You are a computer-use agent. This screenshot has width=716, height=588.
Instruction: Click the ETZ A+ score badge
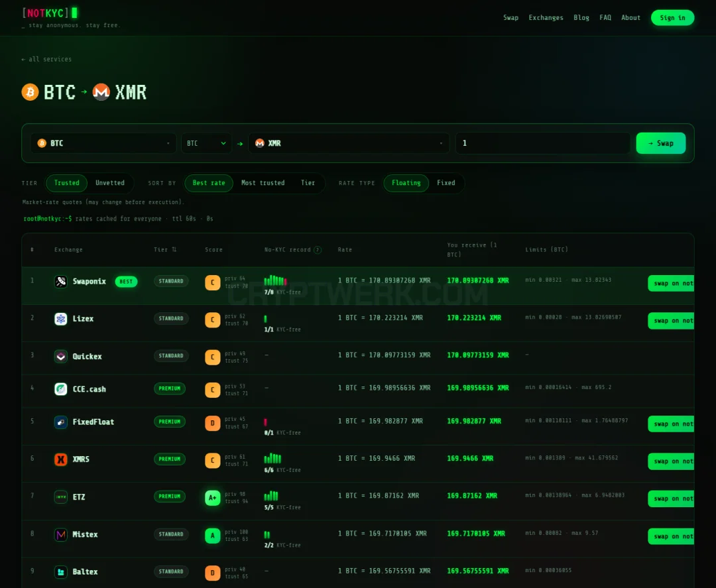click(x=212, y=498)
